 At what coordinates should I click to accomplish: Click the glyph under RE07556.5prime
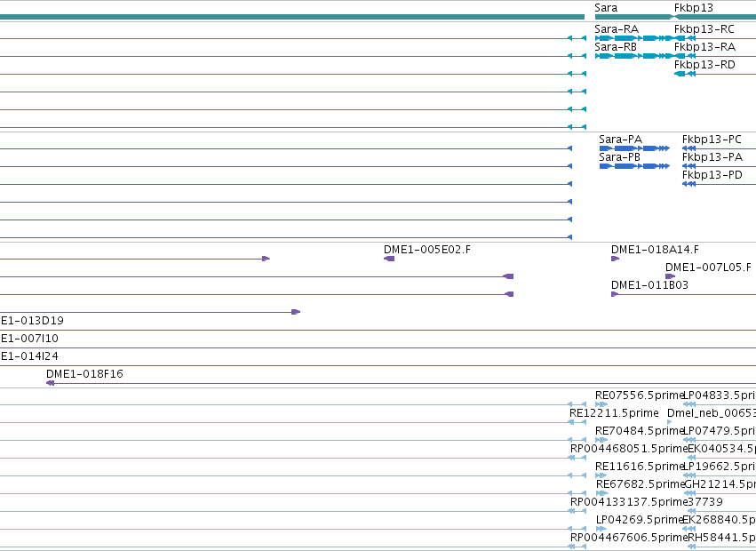click(x=601, y=404)
